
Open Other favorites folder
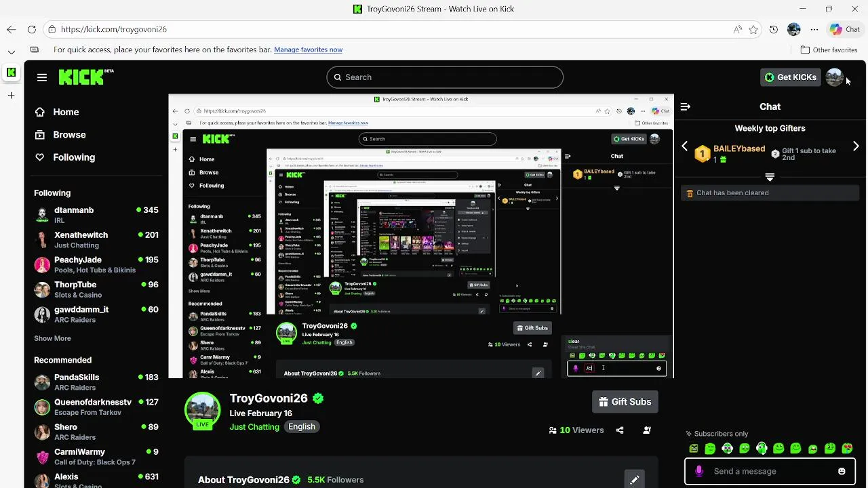tap(829, 49)
